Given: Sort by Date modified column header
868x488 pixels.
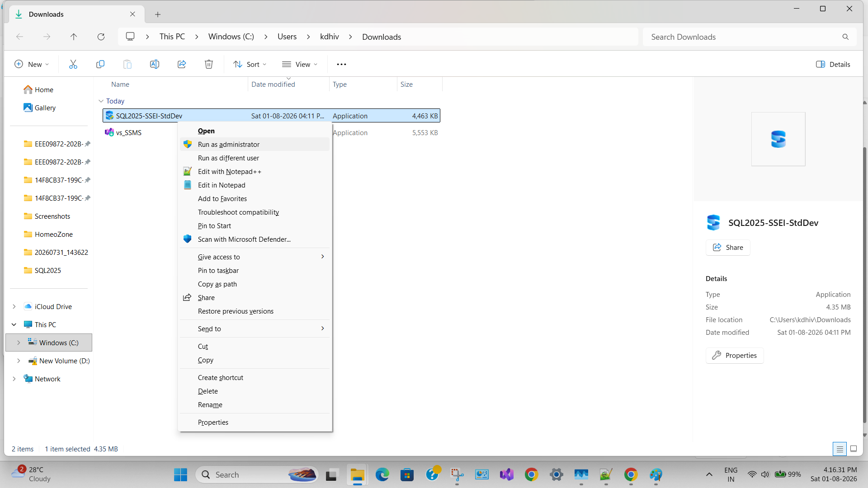Looking at the screenshot, I should pos(288,84).
